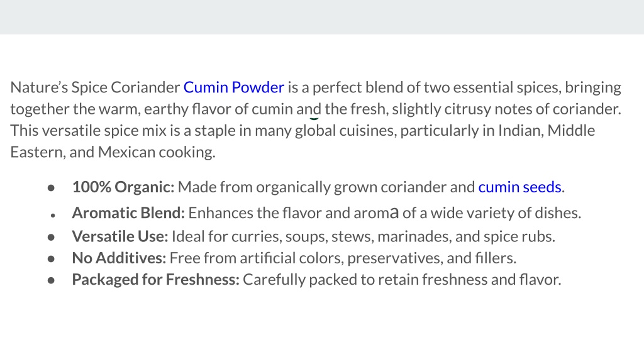This screenshot has width=644, height=362.
Task: Click the bullet before 100% Organic
Action: pos(51,188)
